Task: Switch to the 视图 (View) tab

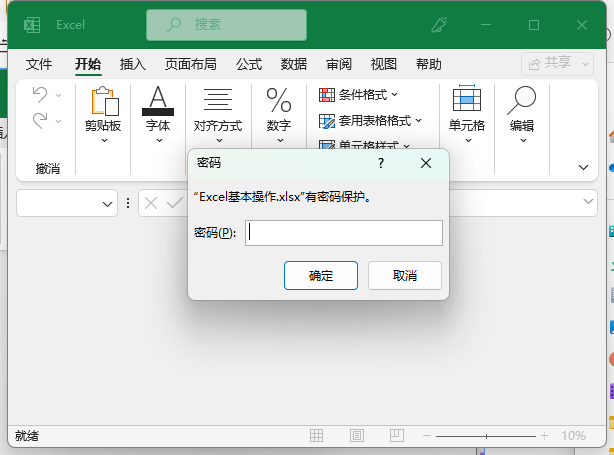Action: (x=384, y=64)
